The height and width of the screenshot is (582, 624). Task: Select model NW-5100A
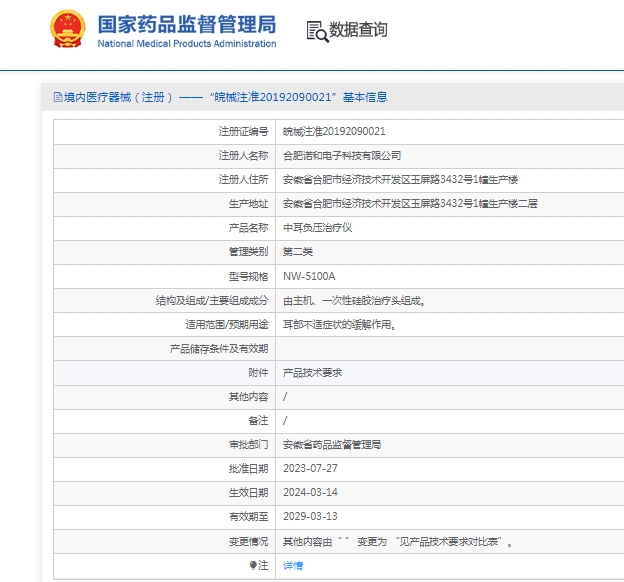[x=309, y=276]
